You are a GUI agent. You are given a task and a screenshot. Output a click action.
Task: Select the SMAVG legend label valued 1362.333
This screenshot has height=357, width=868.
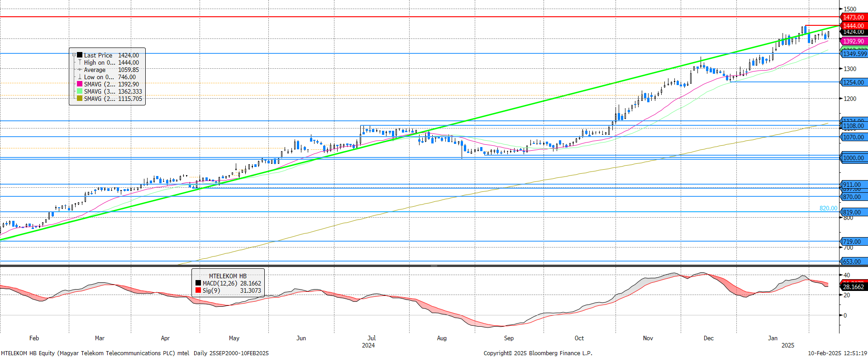100,91
